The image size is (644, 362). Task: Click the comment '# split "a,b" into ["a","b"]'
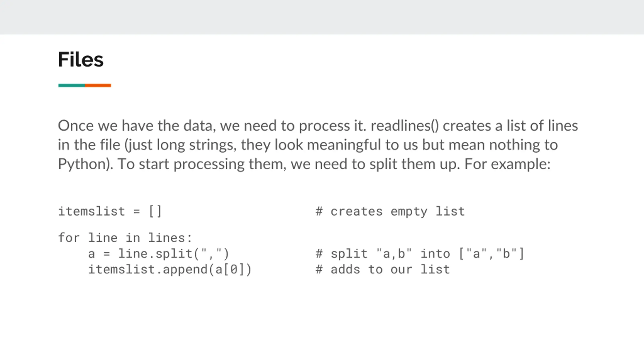[x=420, y=253]
